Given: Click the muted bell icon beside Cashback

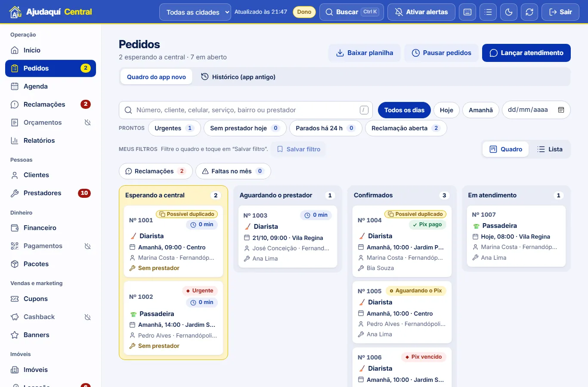Looking at the screenshot, I should point(87,317).
